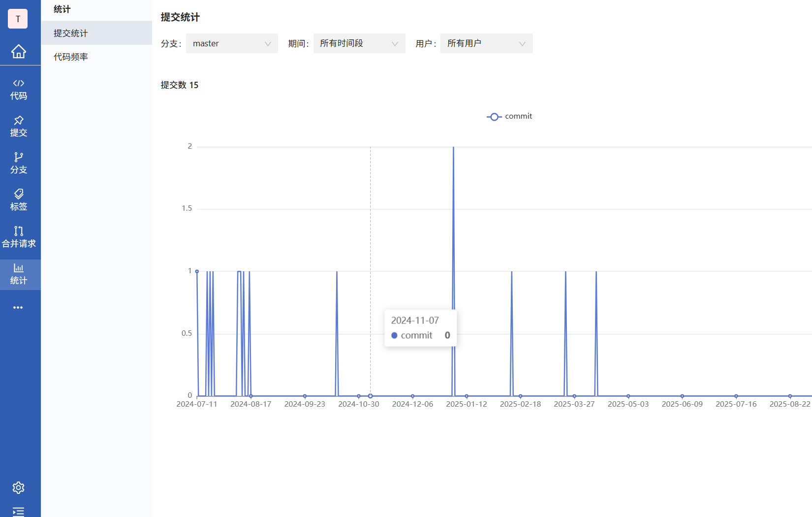
Task: Open the 合并请求 merge requests icon
Action: click(x=18, y=236)
